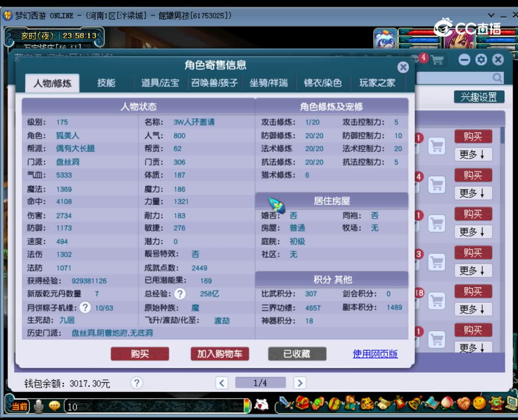Open the 召唤兽/孩子 tab
This screenshot has height=420, width=518.
[x=214, y=83]
